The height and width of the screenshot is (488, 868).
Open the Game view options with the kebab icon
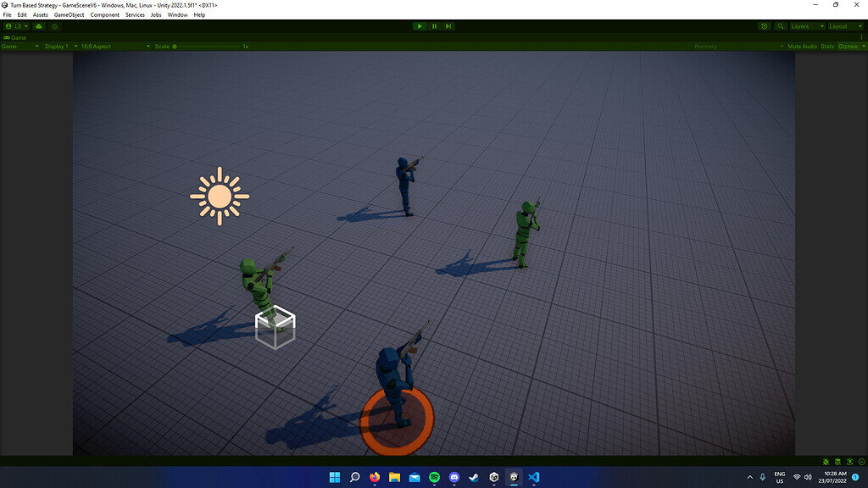click(x=862, y=37)
